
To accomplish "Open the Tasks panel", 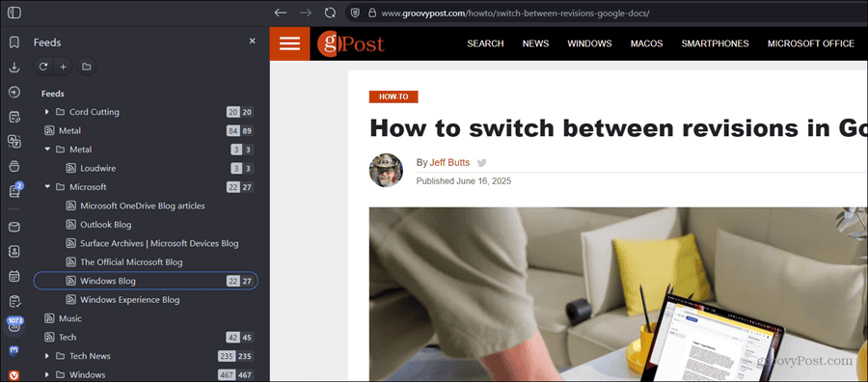I will (x=14, y=301).
